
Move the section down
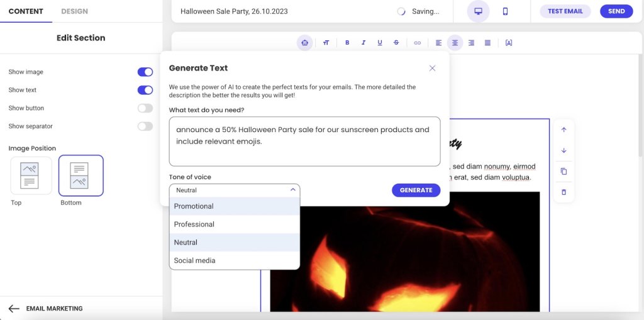[563, 150]
